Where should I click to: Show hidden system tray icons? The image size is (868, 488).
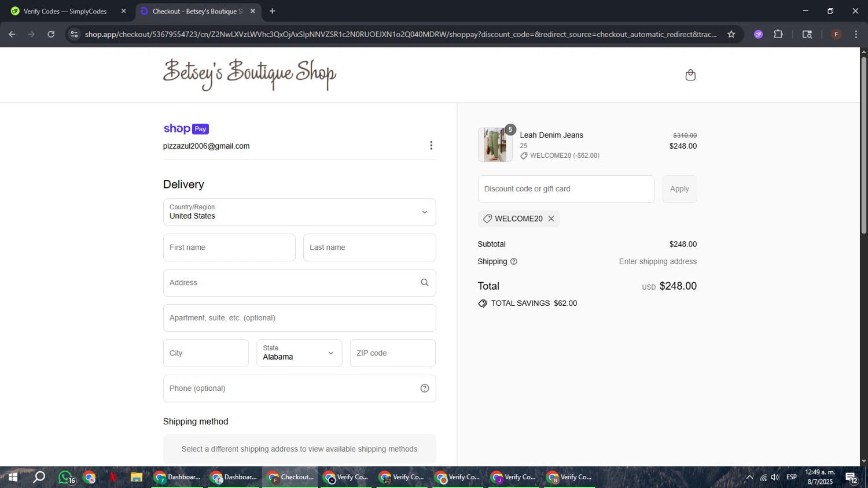749,478
